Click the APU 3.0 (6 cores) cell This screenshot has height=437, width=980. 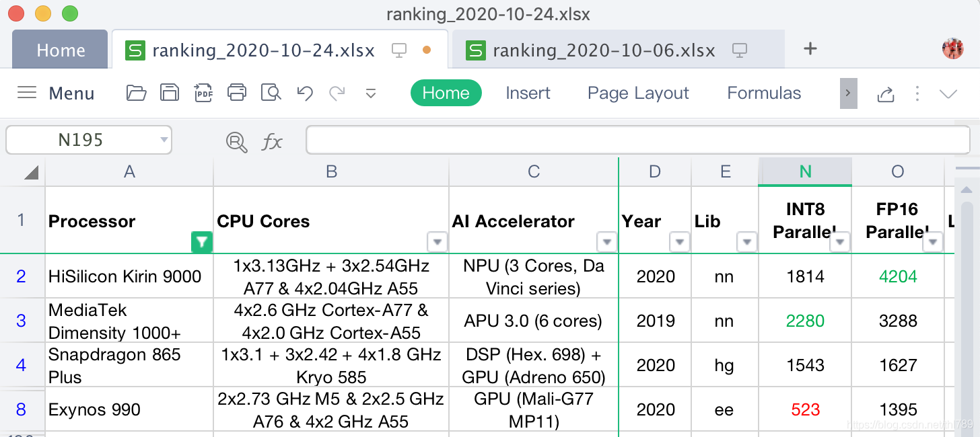click(534, 321)
